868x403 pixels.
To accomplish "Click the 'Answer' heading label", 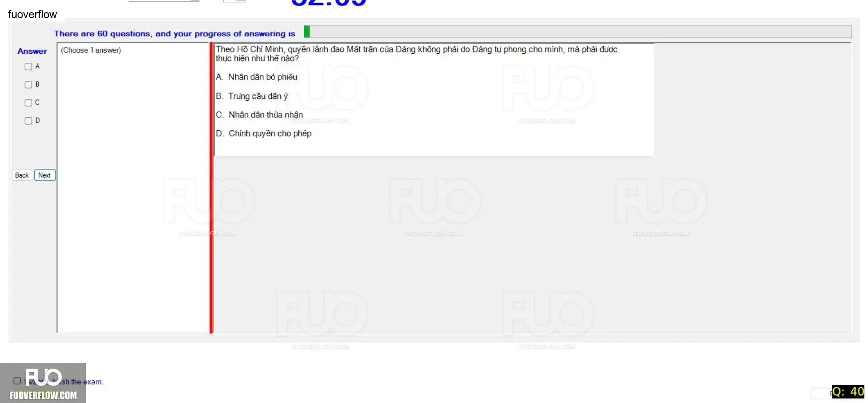I will click(32, 52).
